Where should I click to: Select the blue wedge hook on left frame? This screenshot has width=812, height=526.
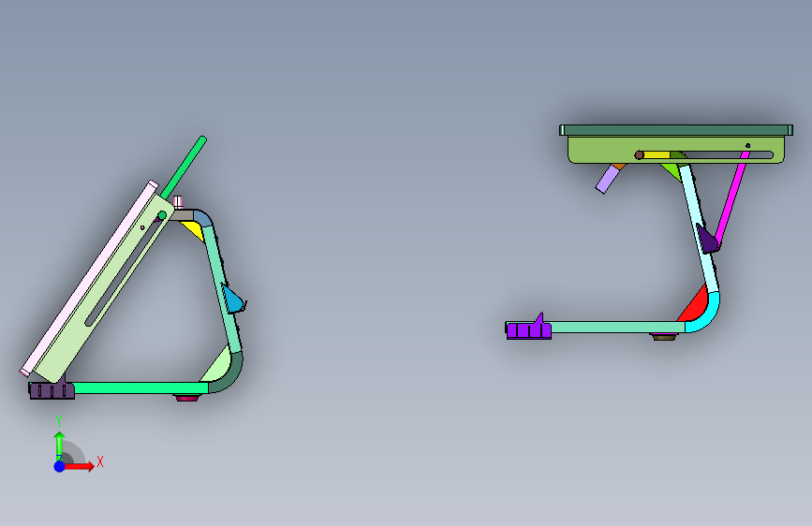point(232,300)
